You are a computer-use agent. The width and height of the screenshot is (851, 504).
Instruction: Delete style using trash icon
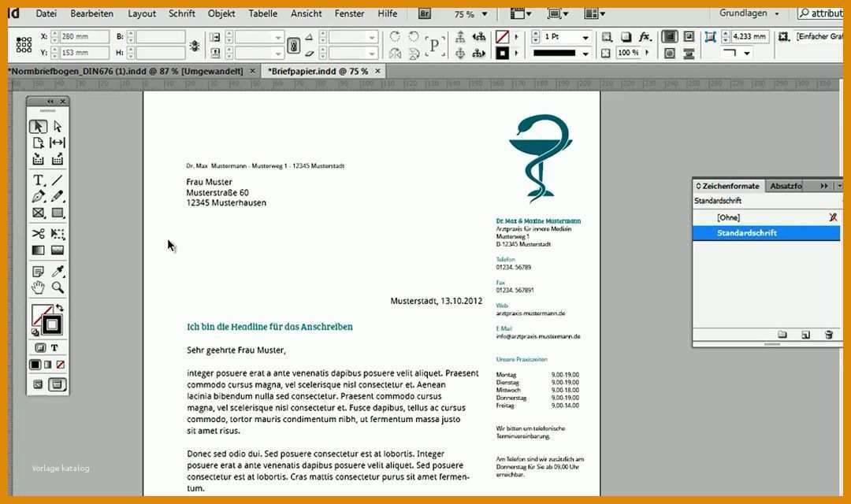[828, 335]
